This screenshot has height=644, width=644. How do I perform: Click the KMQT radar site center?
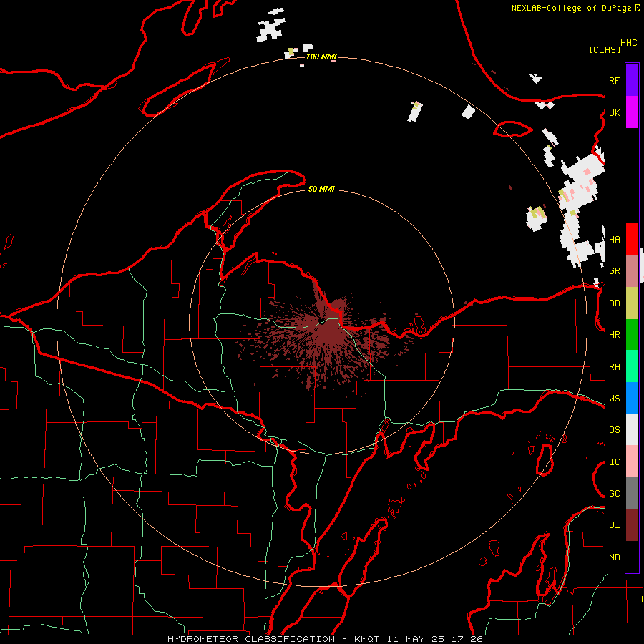point(323,323)
